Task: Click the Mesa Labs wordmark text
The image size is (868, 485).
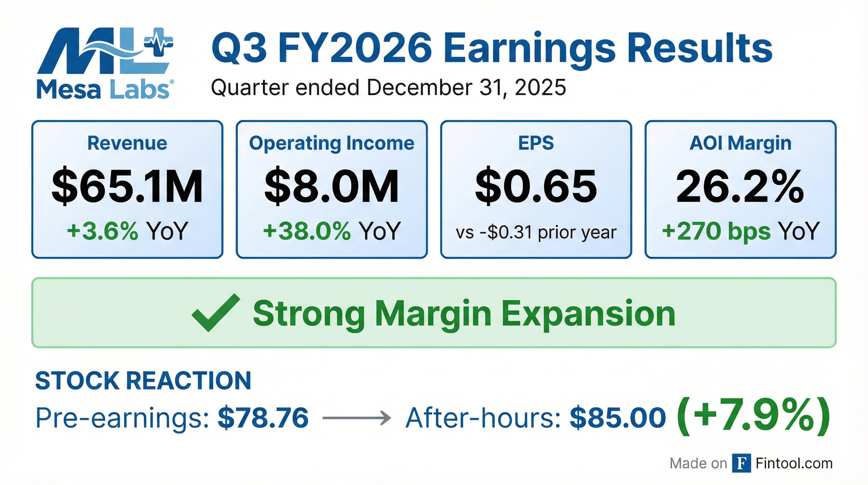Action: (104, 90)
